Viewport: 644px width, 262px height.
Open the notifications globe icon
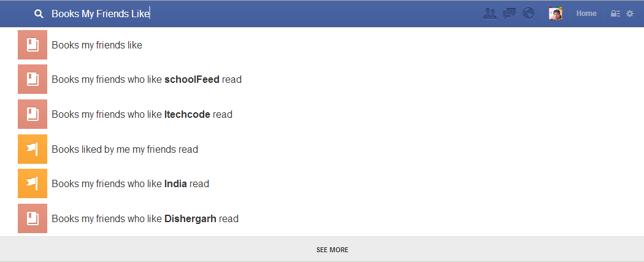click(x=528, y=13)
